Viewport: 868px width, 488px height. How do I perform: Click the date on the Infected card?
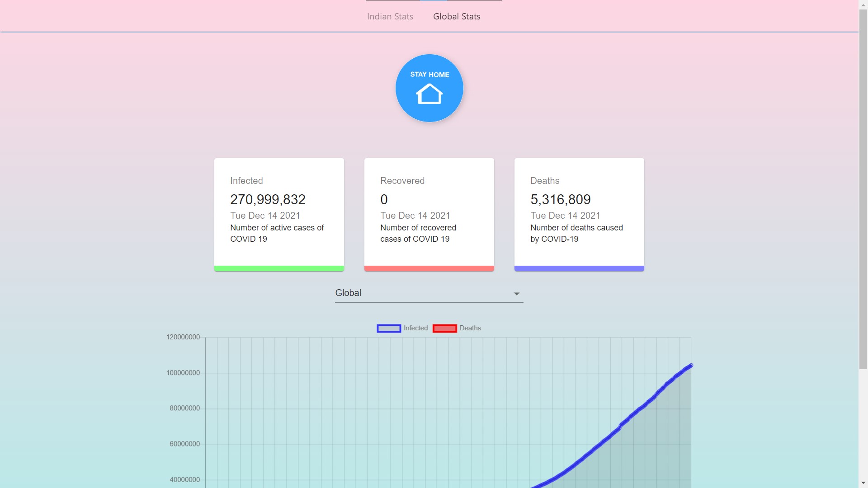point(265,216)
